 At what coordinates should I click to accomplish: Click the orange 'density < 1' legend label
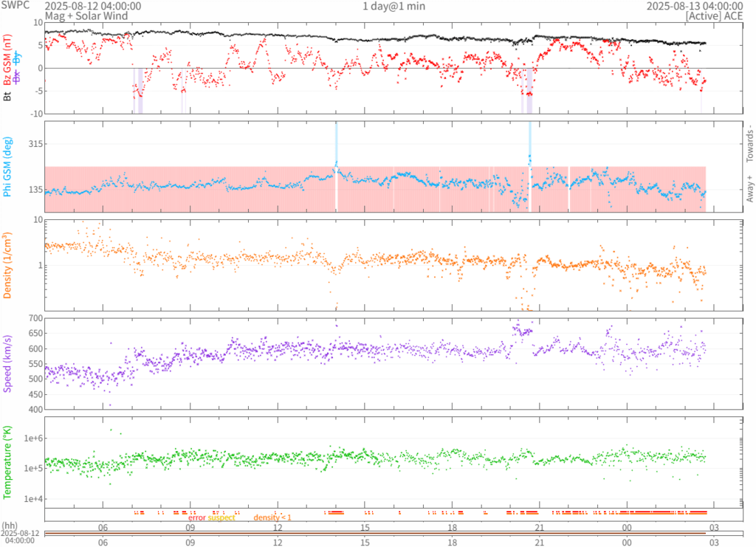[272, 517]
